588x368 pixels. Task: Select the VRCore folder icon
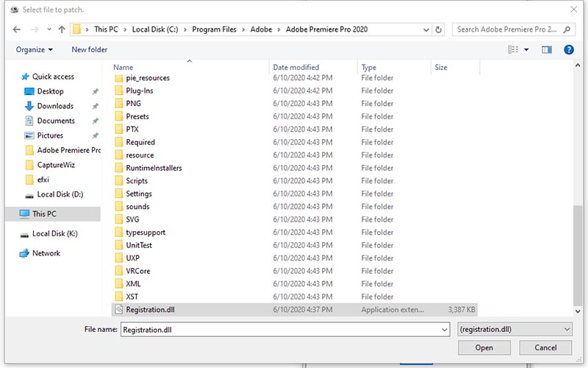pyautogui.click(x=119, y=271)
